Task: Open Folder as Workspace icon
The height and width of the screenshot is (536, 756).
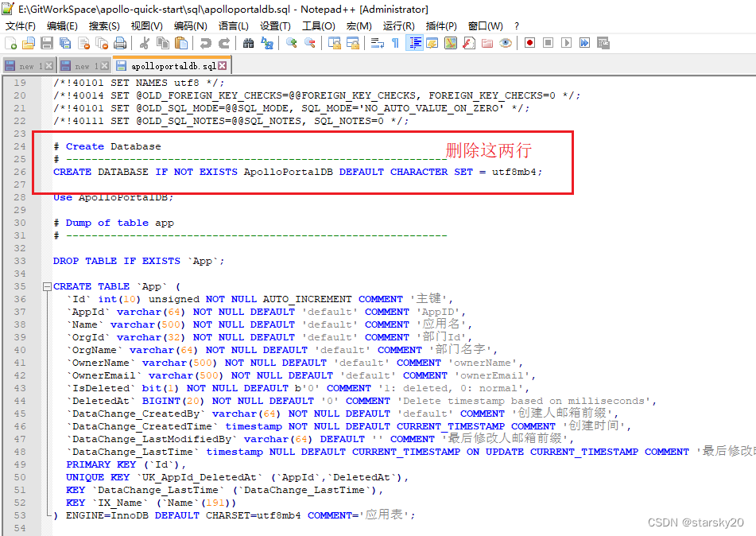Action: pyautogui.click(x=487, y=44)
